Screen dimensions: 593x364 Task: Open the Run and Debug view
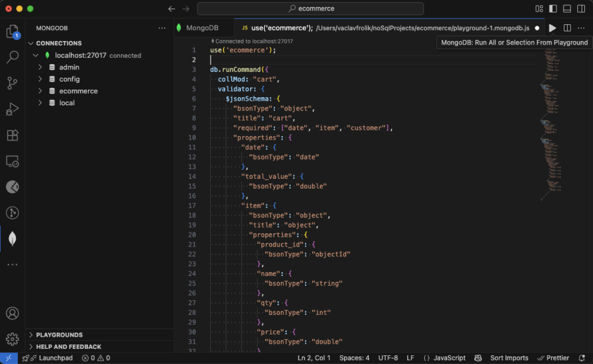pos(13,109)
